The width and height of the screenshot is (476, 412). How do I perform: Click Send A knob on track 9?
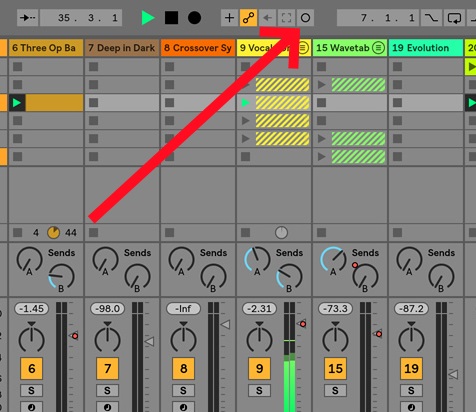pyautogui.click(x=257, y=259)
